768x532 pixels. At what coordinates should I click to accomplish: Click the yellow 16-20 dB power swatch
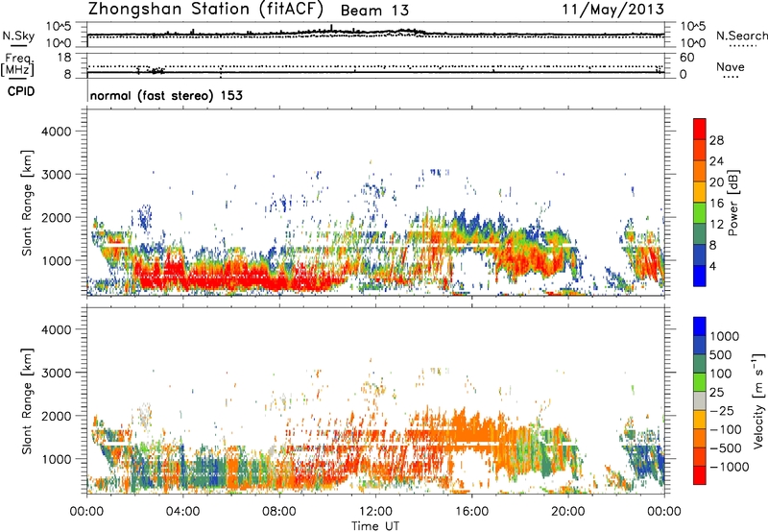point(700,191)
